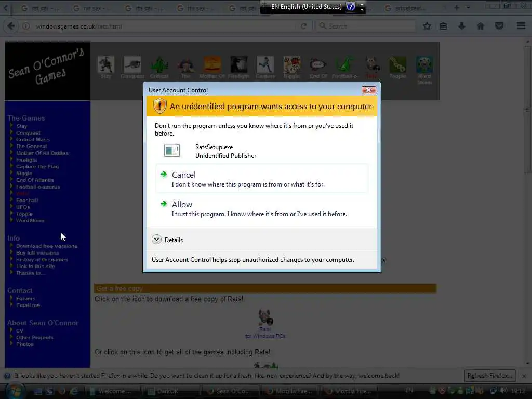Bookmark this page with the star icon
The image size is (532, 399).
click(x=427, y=26)
